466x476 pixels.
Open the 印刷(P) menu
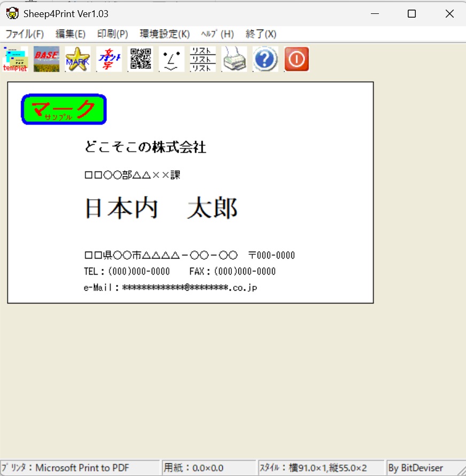(x=113, y=34)
